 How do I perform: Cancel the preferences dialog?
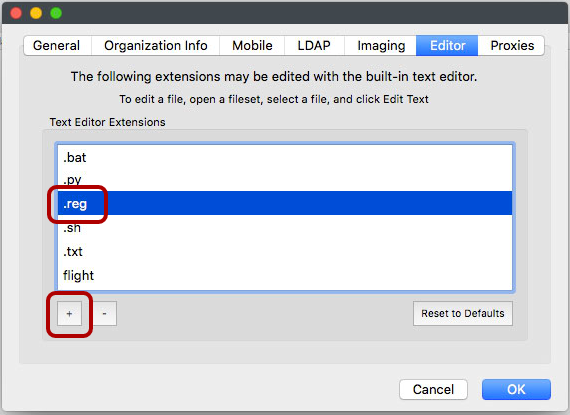433,390
